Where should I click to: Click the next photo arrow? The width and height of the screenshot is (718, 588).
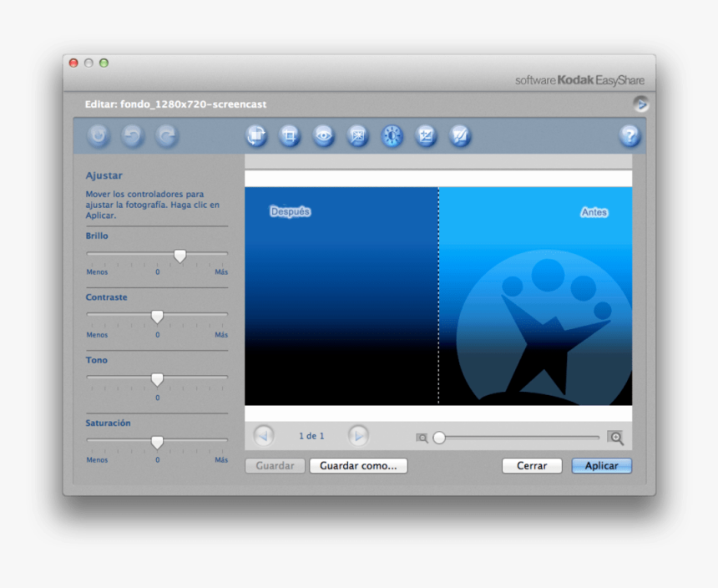click(x=357, y=435)
